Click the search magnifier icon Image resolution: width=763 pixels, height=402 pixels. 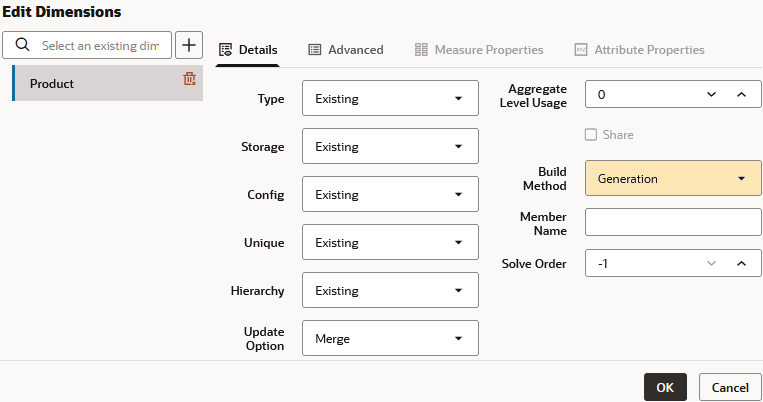coord(23,45)
